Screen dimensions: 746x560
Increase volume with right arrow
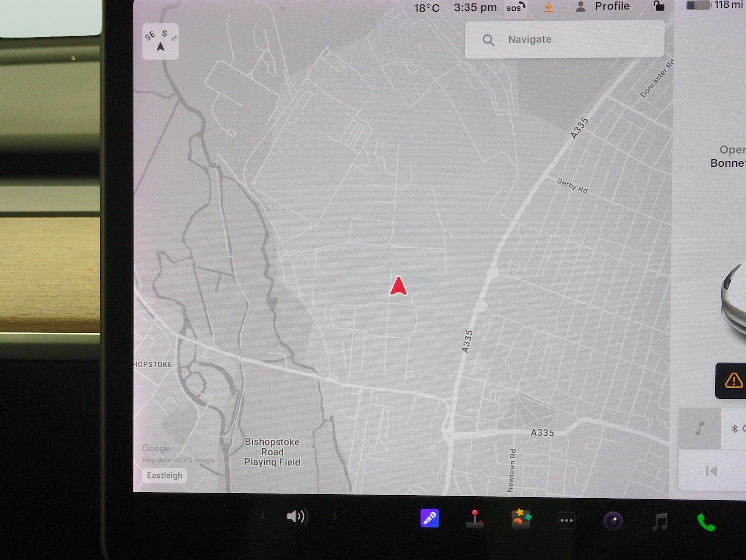click(335, 517)
